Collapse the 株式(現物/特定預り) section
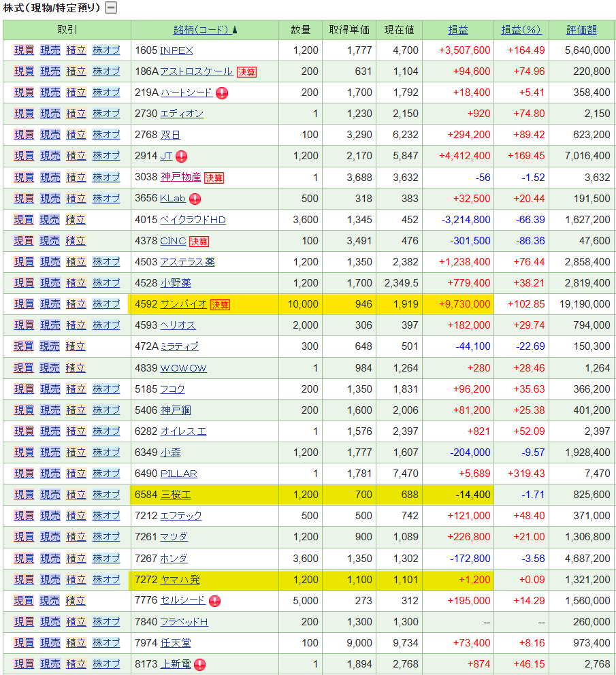Image resolution: width=616 pixels, height=675 pixels. [111, 8]
